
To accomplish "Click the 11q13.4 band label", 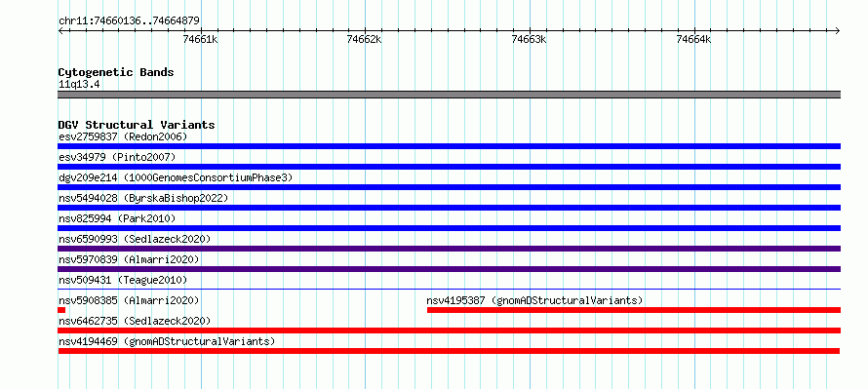I will (79, 85).
